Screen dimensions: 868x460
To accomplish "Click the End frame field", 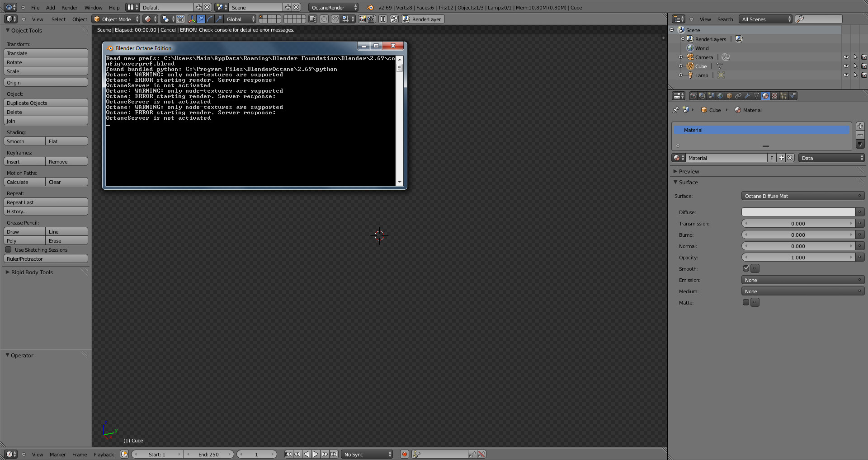I will point(209,454).
